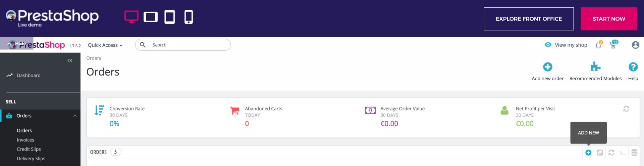Open the user profile avatar icon
Screen dimensions: 644x166
coord(635,45)
